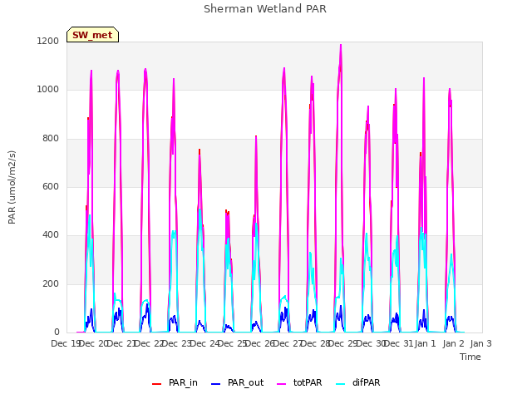Click the Jan 3 x-axis tick label
Image resolution: width=532 pixels, height=399 pixels.
(x=480, y=343)
